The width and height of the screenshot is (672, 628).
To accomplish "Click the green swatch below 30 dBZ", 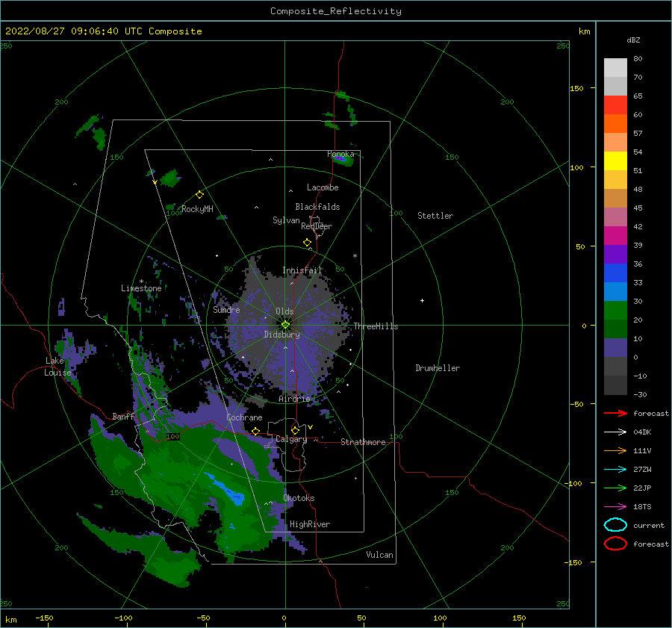I will coord(615,310).
